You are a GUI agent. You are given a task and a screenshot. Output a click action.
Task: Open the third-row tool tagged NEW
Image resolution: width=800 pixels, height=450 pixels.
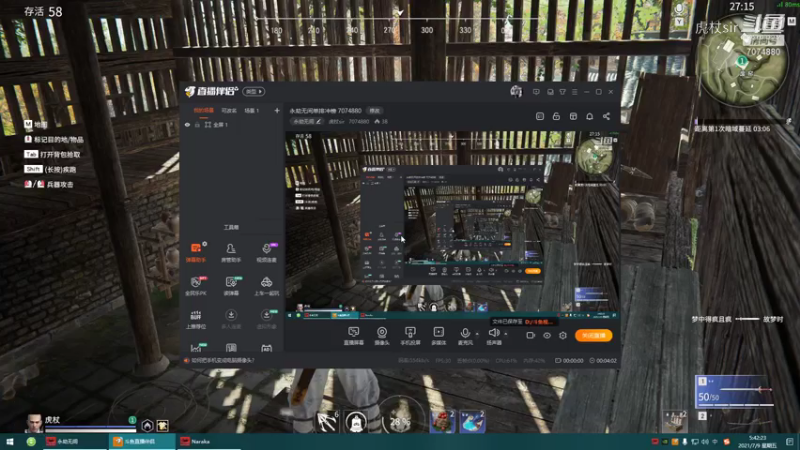click(266, 319)
